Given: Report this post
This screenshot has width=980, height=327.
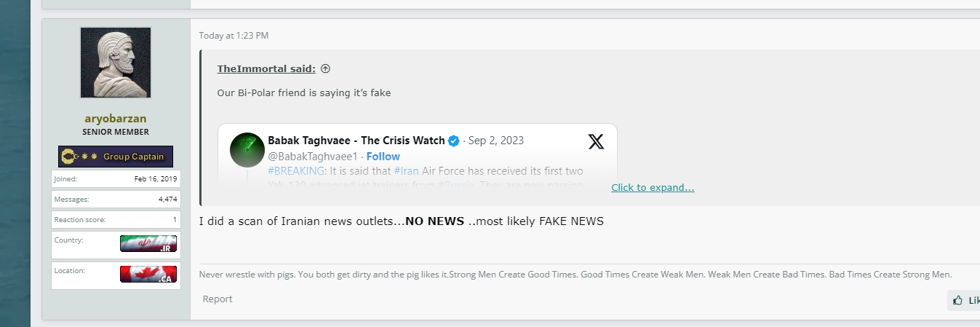Looking at the screenshot, I should click(x=218, y=299).
